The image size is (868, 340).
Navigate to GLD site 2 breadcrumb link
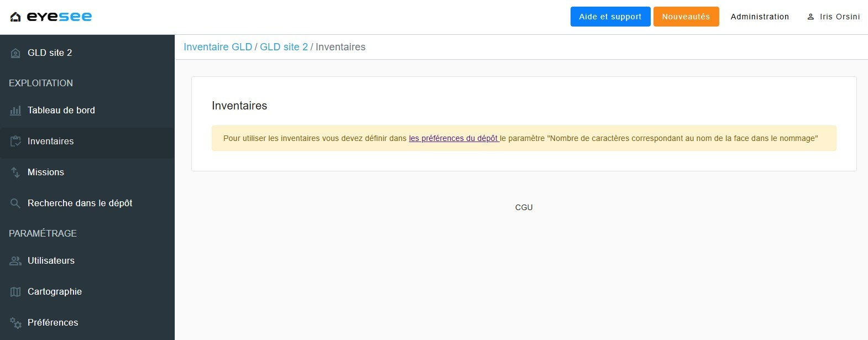pos(284,47)
